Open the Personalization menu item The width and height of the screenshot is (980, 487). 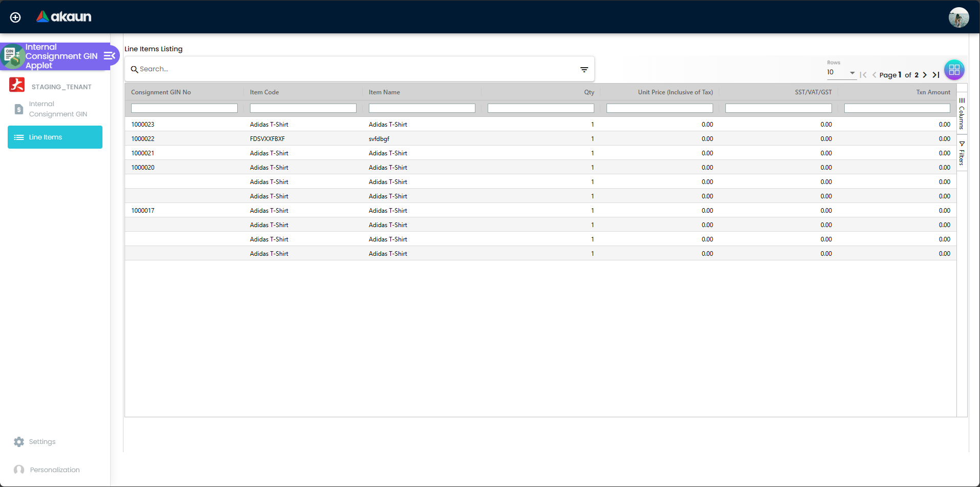coord(54,470)
